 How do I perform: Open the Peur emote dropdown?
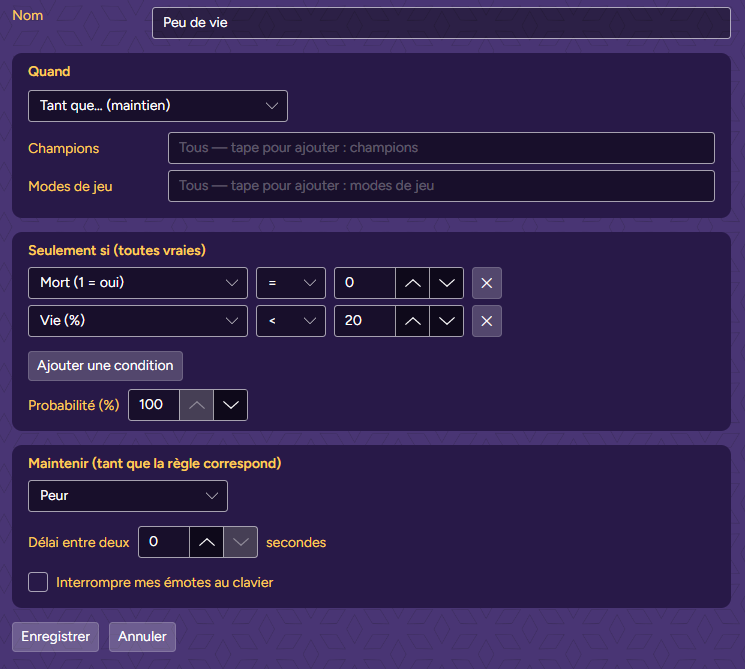128,496
